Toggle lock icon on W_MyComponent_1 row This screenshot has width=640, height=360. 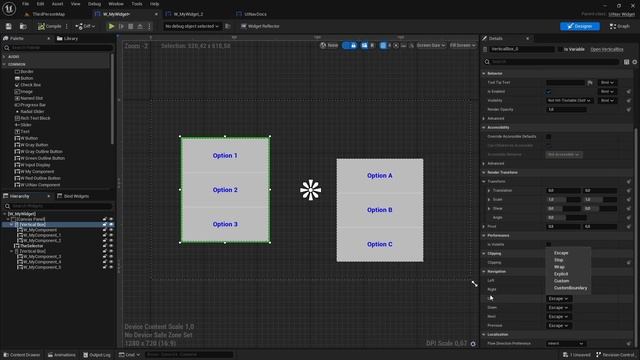point(104,235)
